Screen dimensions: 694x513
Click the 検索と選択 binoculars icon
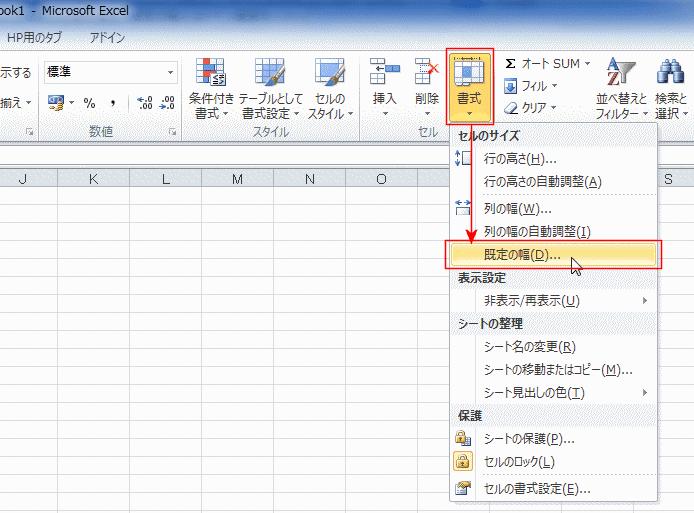[671, 71]
